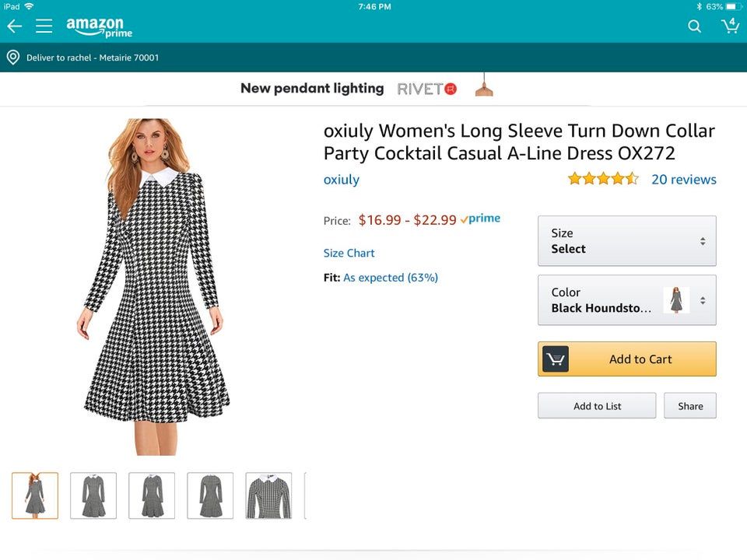Expand the Color dropdown
Viewport: 747px width, 560px height.
(x=626, y=300)
